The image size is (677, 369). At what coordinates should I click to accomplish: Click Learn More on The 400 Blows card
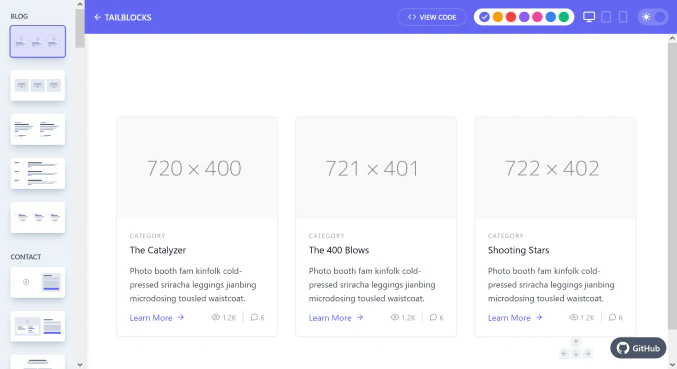point(336,318)
